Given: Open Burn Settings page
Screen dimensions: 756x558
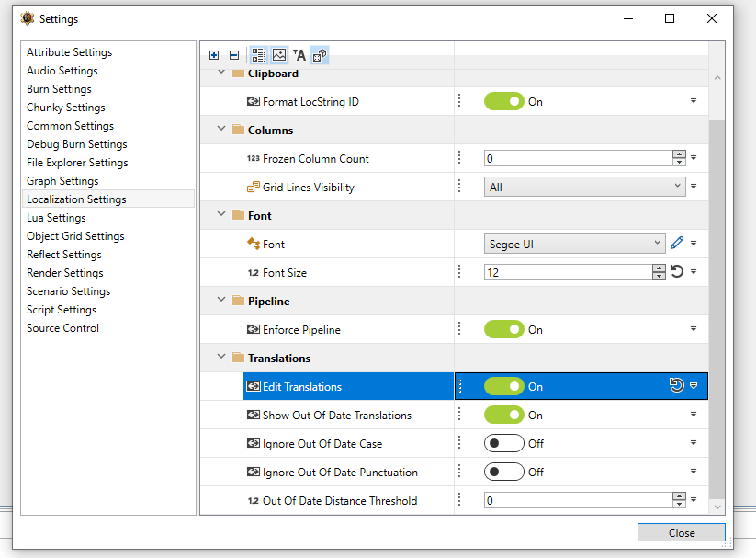Looking at the screenshot, I should pos(59,89).
